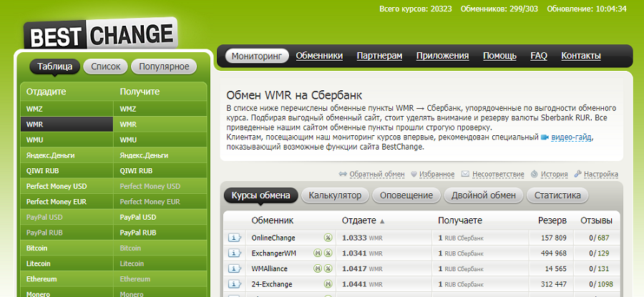644x297 pixels.
Task: Open the OnlineChange exchanger name
Action: coord(273,238)
